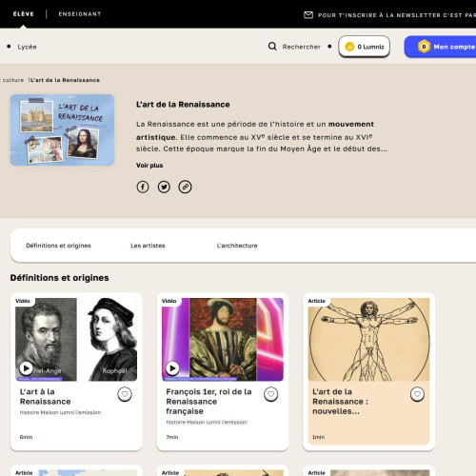Click the 1min reading time label
The image size is (476, 476).
[319, 437]
